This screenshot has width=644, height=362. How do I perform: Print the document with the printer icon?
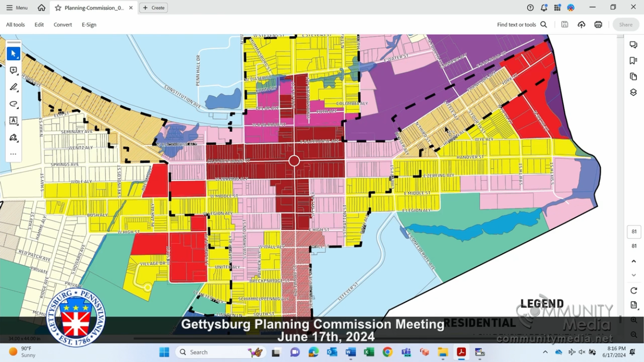[x=598, y=25]
